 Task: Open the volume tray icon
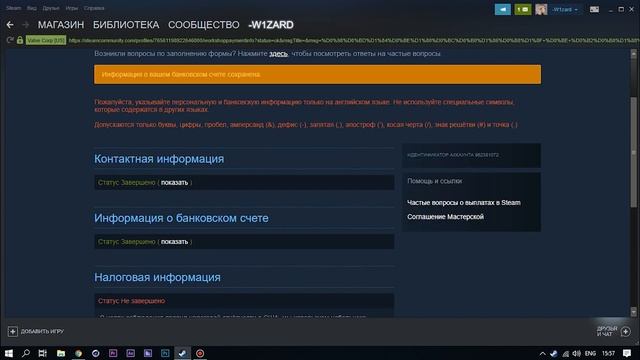click(x=576, y=353)
